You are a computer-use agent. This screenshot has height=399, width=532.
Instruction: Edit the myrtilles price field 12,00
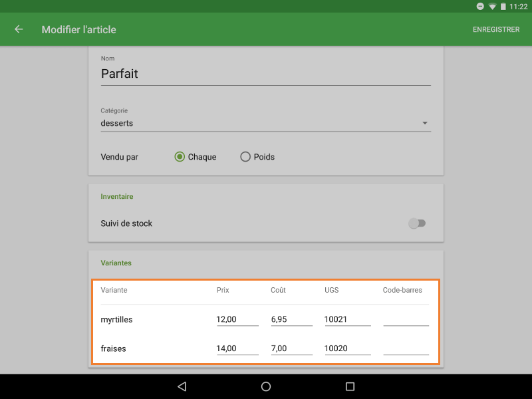pos(237,320)
